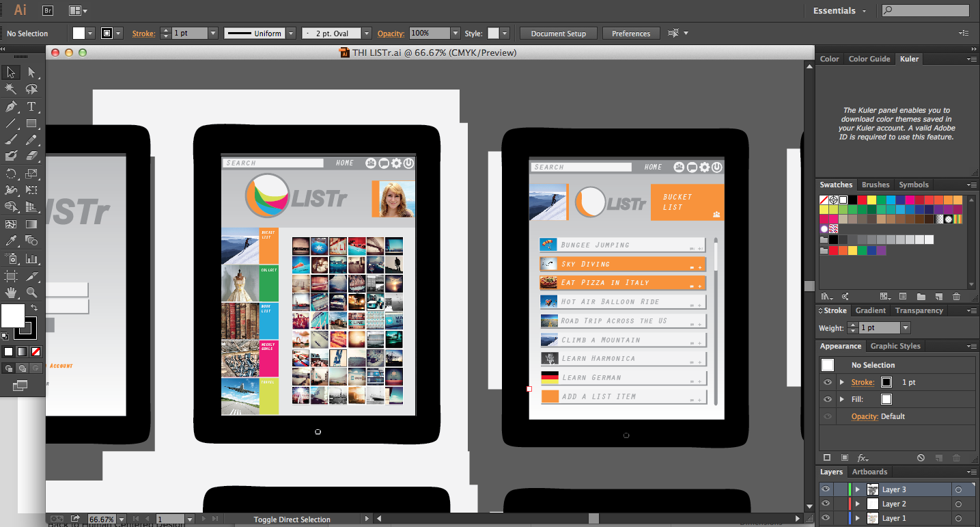Select the Scale tool

pos(31,174)
